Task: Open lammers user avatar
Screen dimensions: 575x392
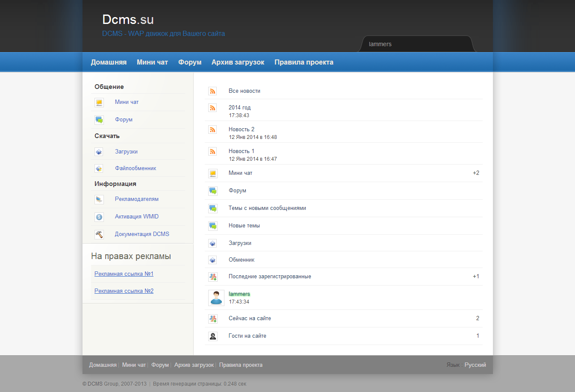Action: click(216, 298)
